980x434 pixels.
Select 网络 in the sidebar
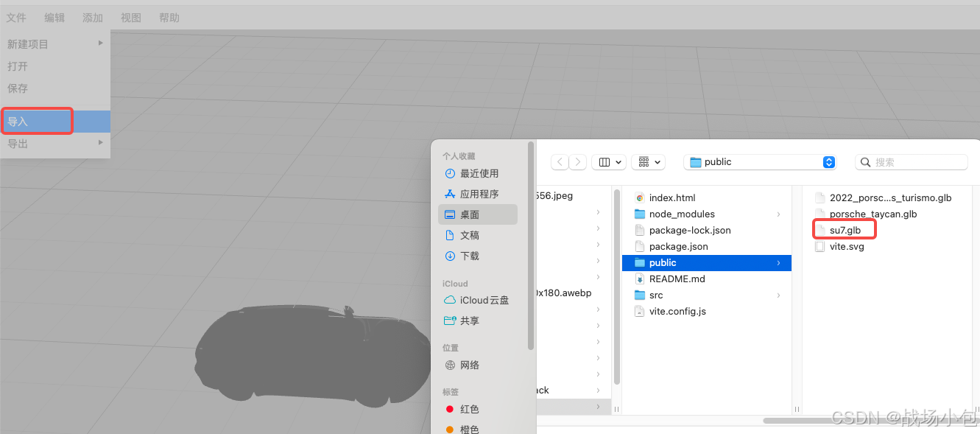click(478, 365)
